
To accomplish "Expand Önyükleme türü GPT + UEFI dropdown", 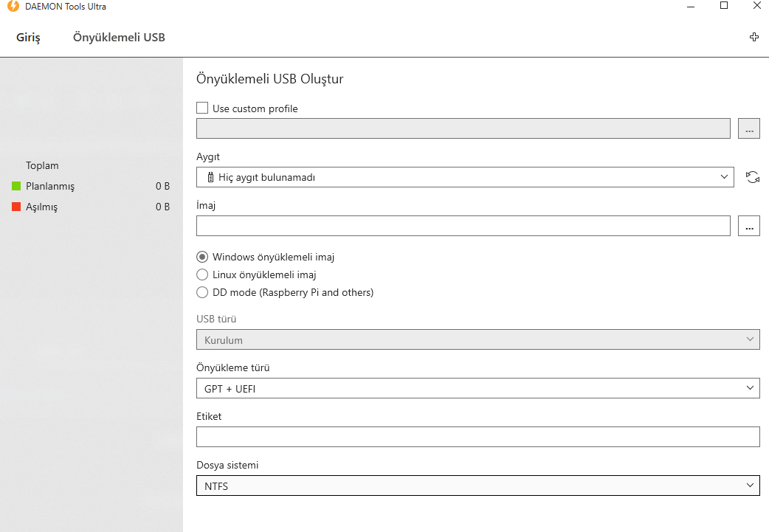I will (x=477, y=388).
